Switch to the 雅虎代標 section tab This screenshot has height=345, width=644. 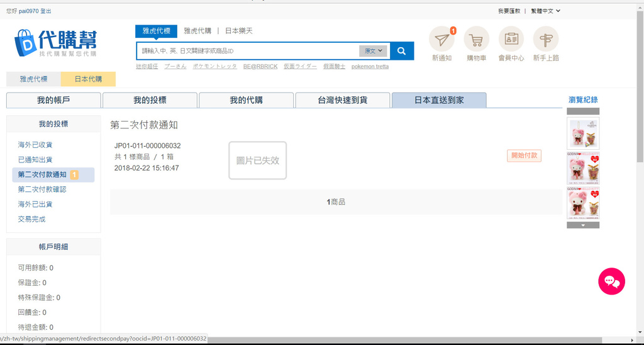pyautogui.click(x=34, y=79)
